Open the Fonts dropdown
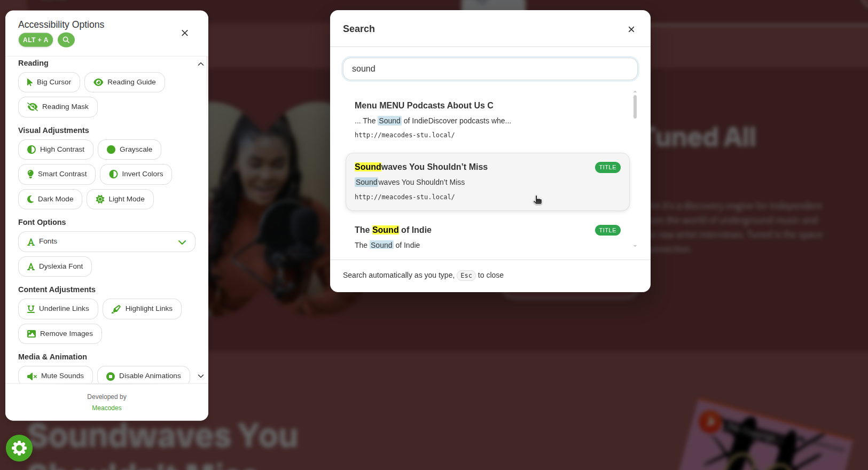This screenshot has width=868, height=470. (x=107, y=242)
